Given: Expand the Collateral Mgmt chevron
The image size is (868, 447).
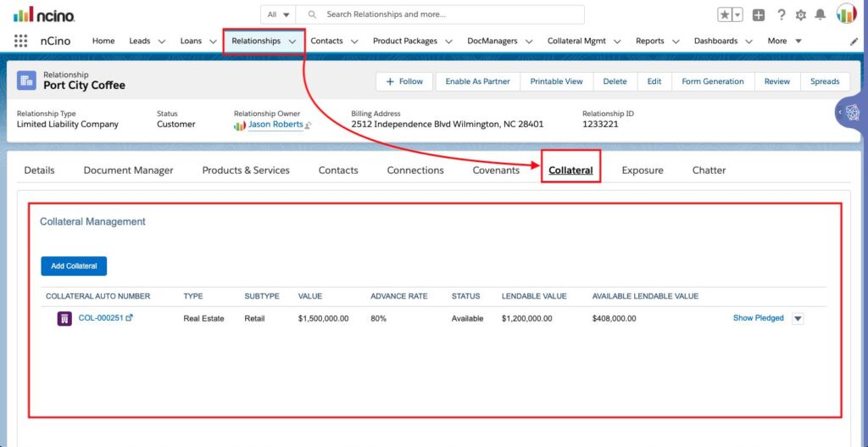Looking at the screenshot, I should [x=617, y=42].
